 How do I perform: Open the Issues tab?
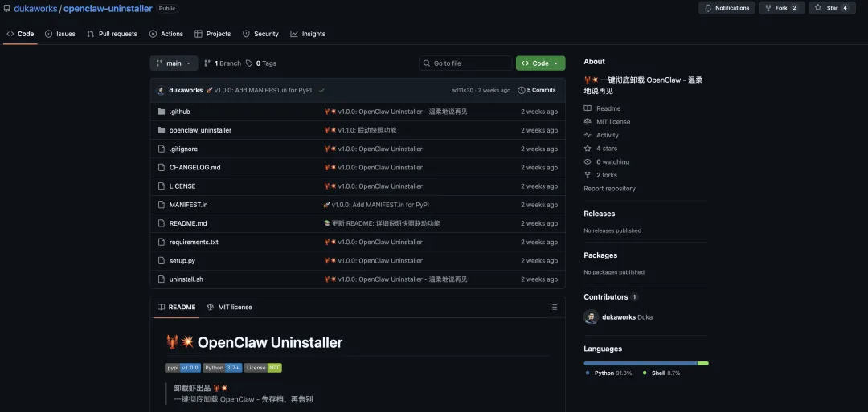coord(59,34)
